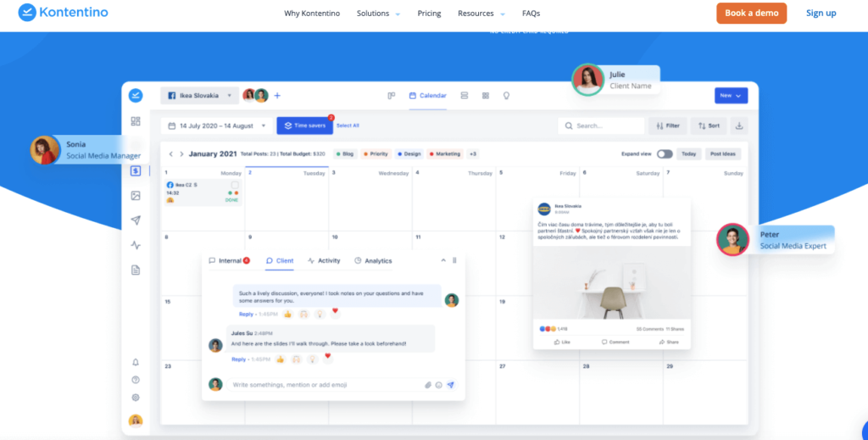
Task: Toggle the Expand view switch
Action: click(x=665, y=153)
